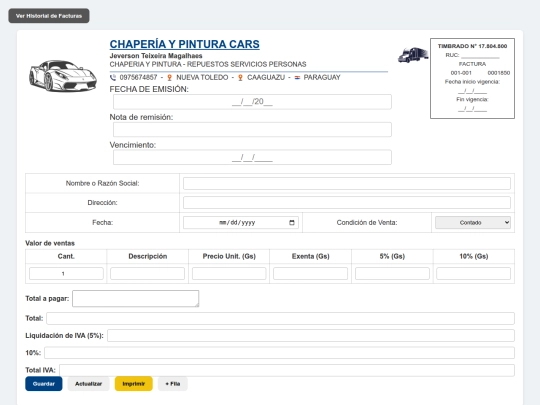Focus the Nota de remisión input field
The image size is (540, 405).
click(252, 129)
